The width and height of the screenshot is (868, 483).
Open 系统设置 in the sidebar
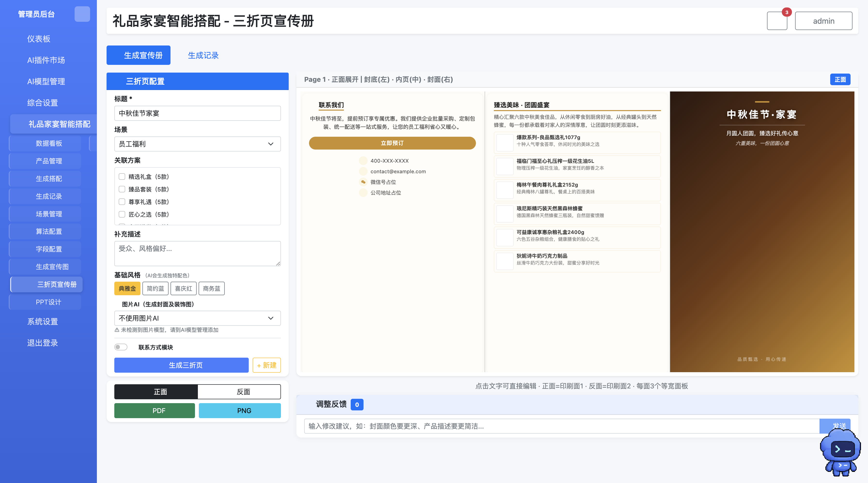pyautogui.click(x=42, y=322)
